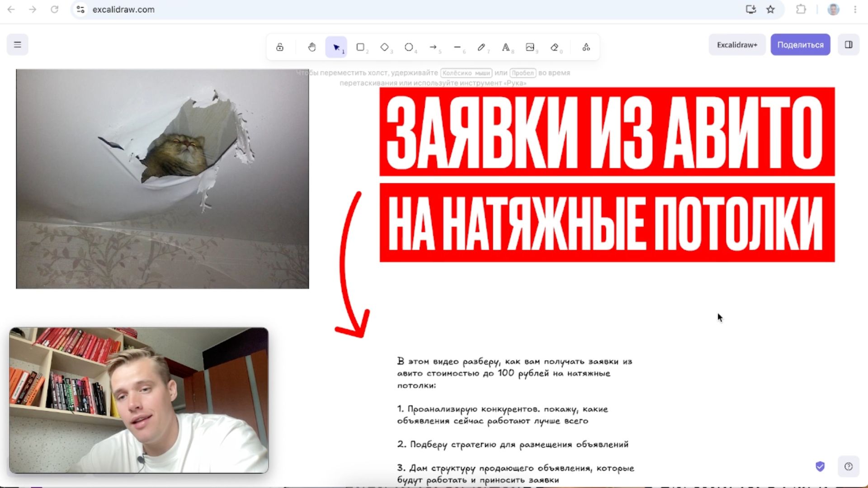Click the line '1. Проанализирую конкурентов'
The width and height of the screenshot is (868, 488).
[503, 415]
